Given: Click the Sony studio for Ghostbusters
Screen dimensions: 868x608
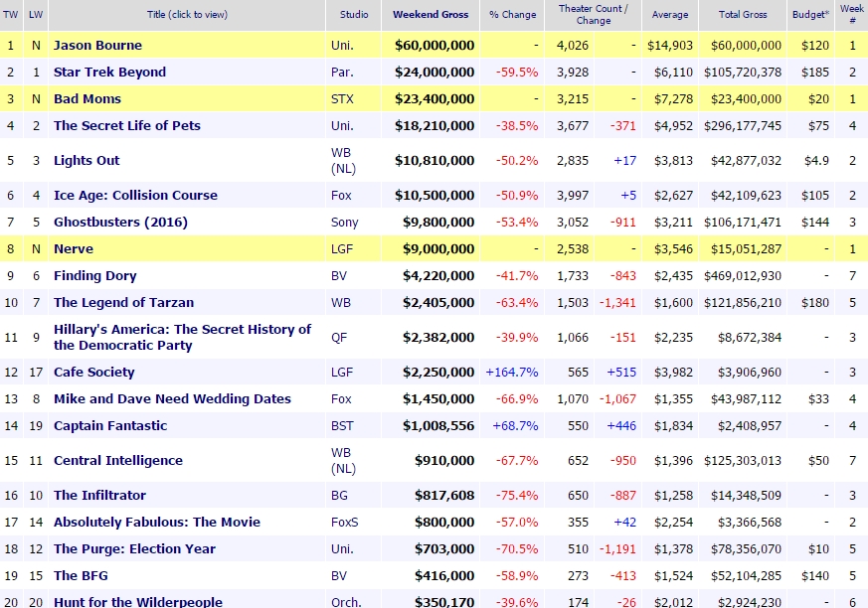Looking at the screenshot, I should click(x=344, y=222).
